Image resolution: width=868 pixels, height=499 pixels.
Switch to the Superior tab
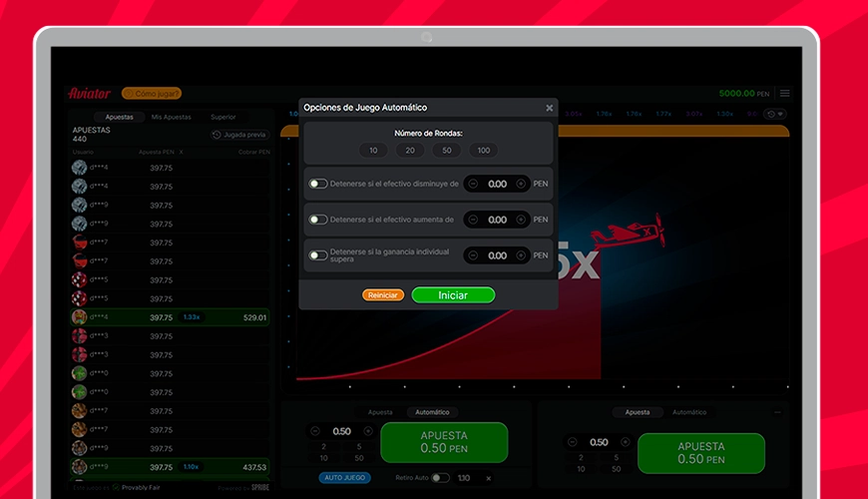[223, 117]
